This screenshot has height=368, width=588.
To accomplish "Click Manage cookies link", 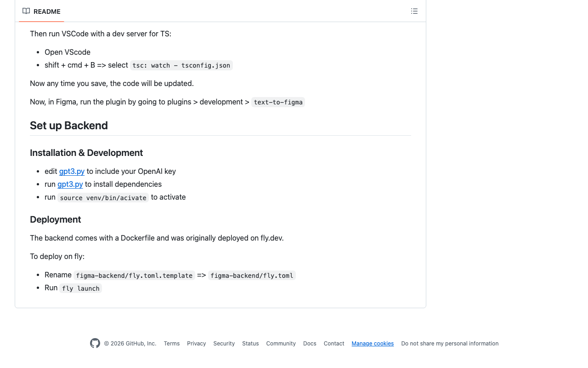I will click(x=373, y=344).
